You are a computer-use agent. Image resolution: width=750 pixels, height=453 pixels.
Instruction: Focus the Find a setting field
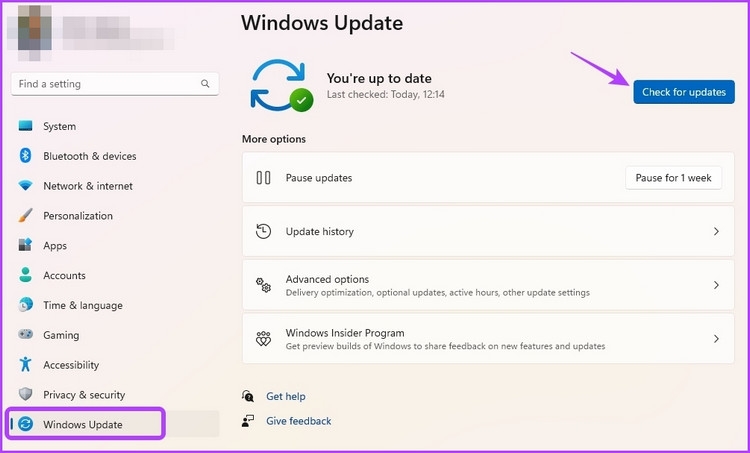click(115, 84)
